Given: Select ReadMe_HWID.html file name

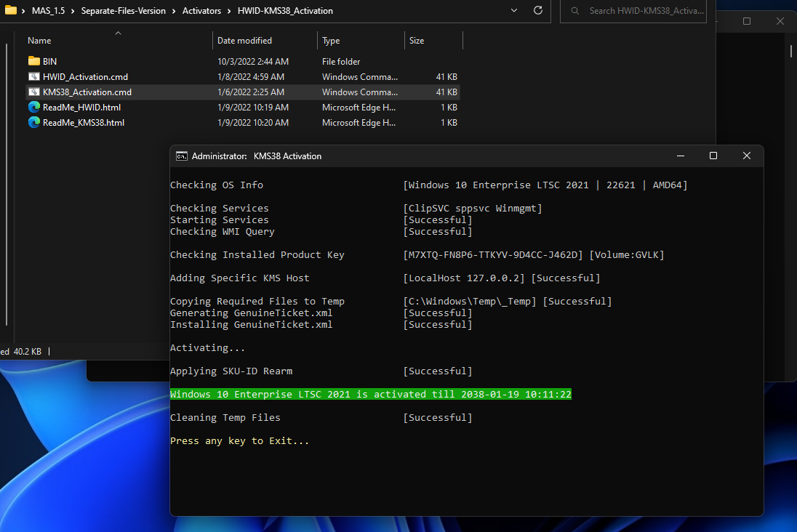Looking at the screenshot, I should click(x=82, y=108).
